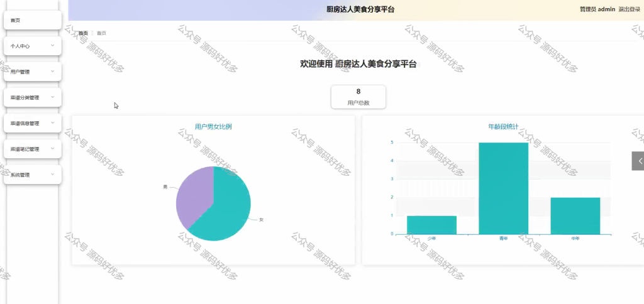Image resolution: width=644 pixels, height=304 pixels.
Task: Click the 菜谱笔记管理 chevron arrow
Action: pos(53,148)
